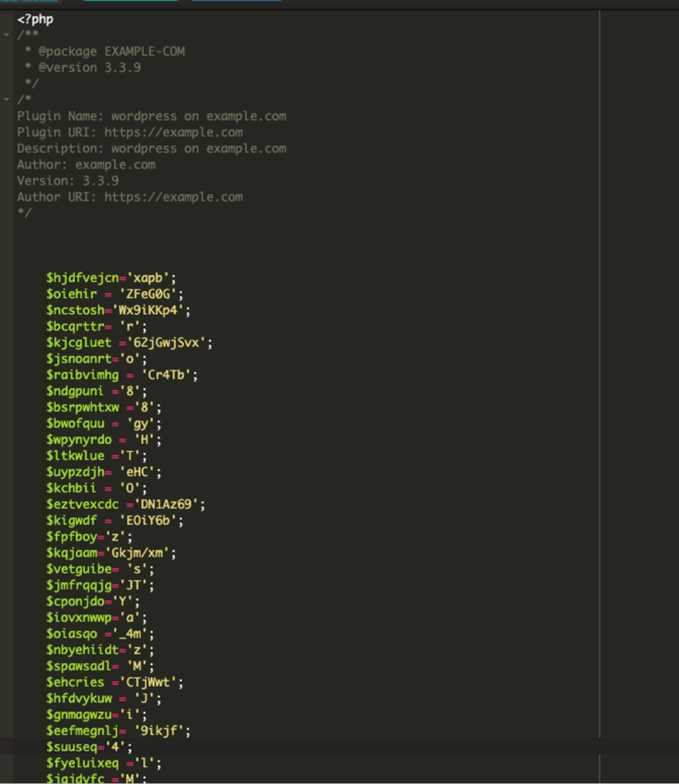Collapse the plugin header comment starting with /*

(x=6, y=100)
